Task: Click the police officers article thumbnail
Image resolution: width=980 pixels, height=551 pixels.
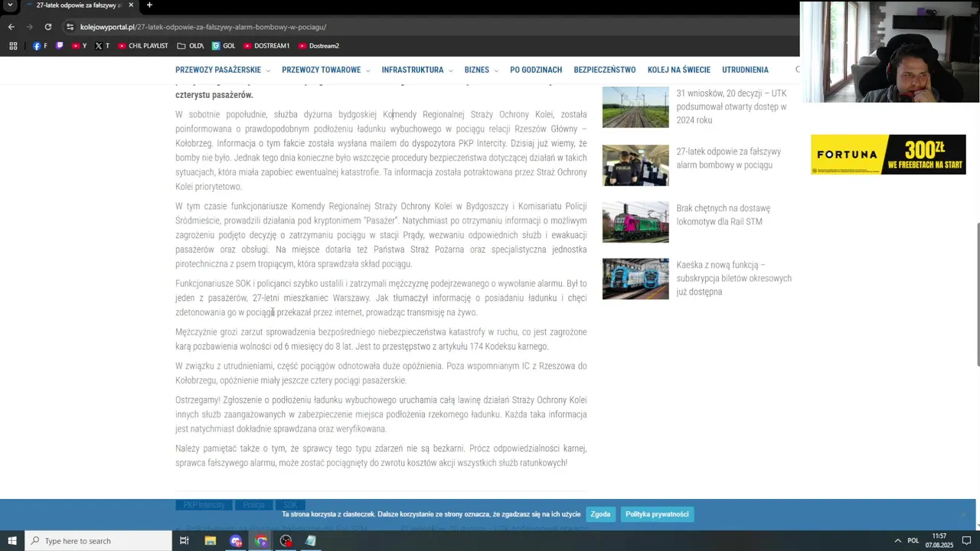Action: pos(635,165)
